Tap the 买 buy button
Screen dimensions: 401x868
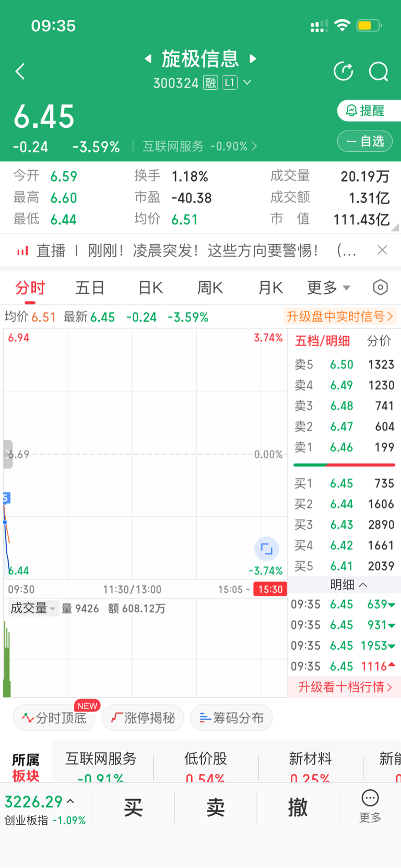[x=133, y=807]
